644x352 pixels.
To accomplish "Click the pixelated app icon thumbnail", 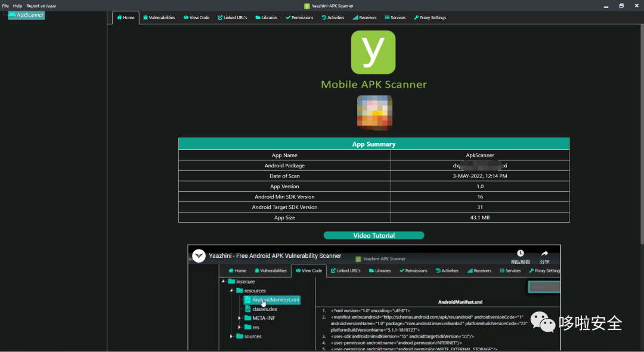I will [x=374, y=113].
